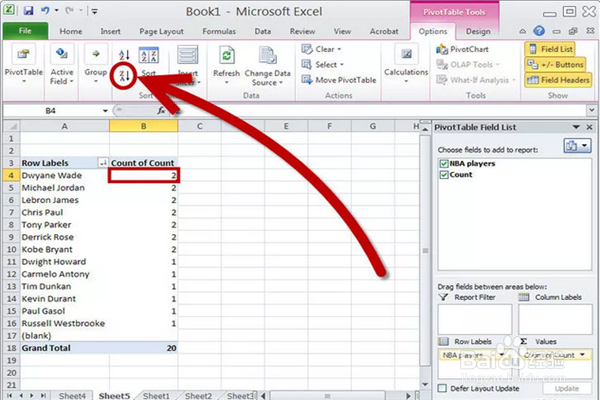
Task: Open the Select menu
Action: point(323,65)
